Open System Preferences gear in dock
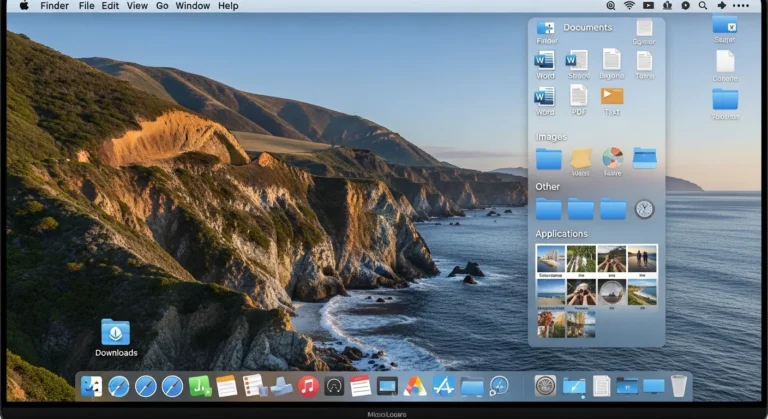The image size is (768, 419). [x=545, y=385]
